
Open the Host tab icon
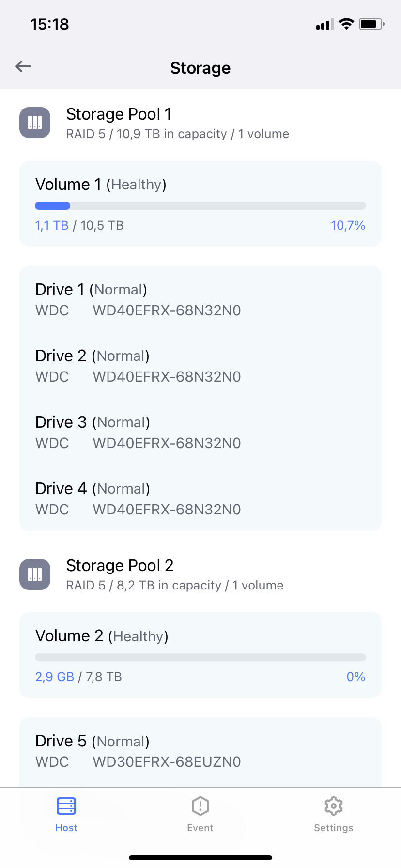(66, 806)
